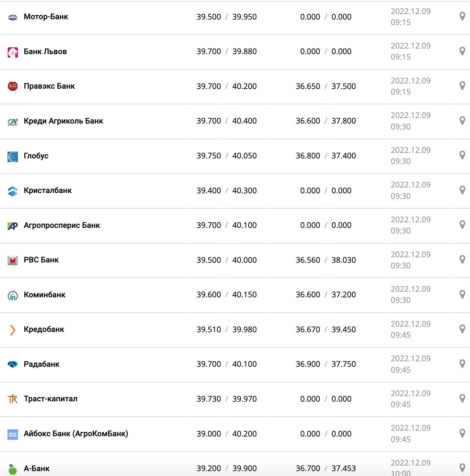Click Правэкс Банк rate 39.700 / 40.200

pyautogui.click(x=227, y=86)
